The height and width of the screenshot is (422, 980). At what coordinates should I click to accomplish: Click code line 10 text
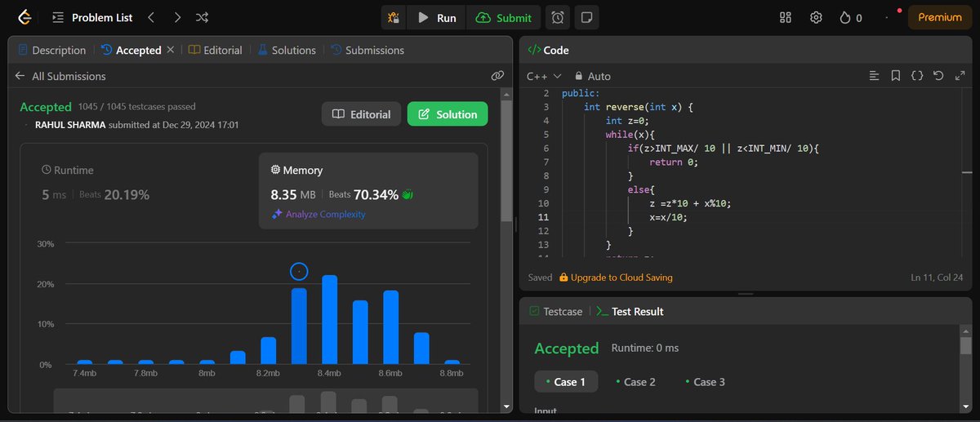(689, 203)
